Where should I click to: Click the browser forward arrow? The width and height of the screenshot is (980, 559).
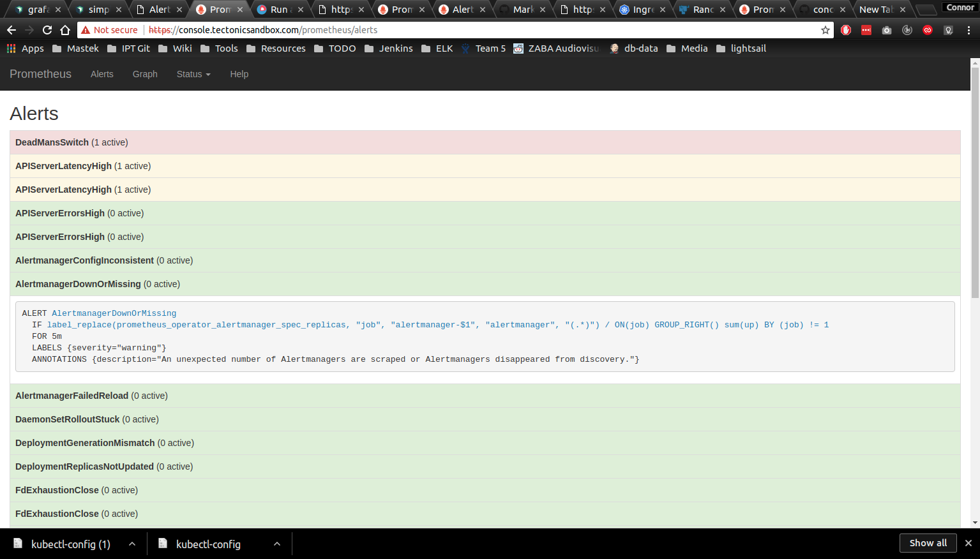click(x=29, y=30)
